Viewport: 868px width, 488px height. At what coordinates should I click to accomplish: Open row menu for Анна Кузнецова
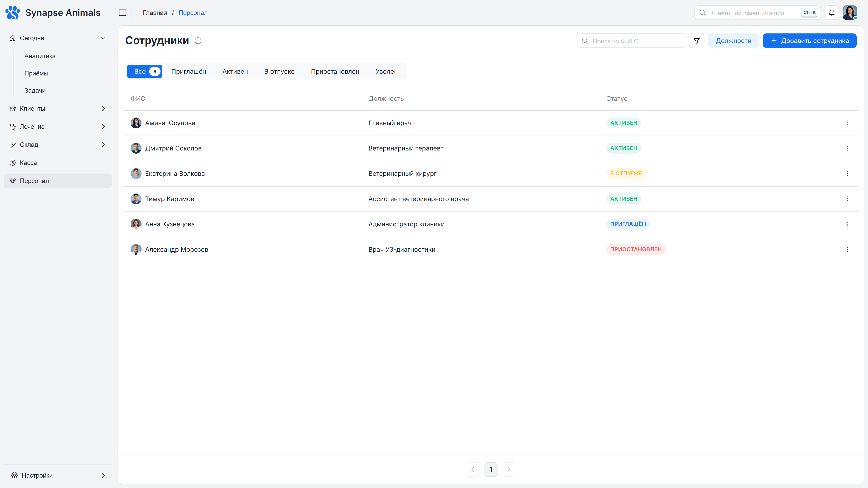click(x=847, y=224)
